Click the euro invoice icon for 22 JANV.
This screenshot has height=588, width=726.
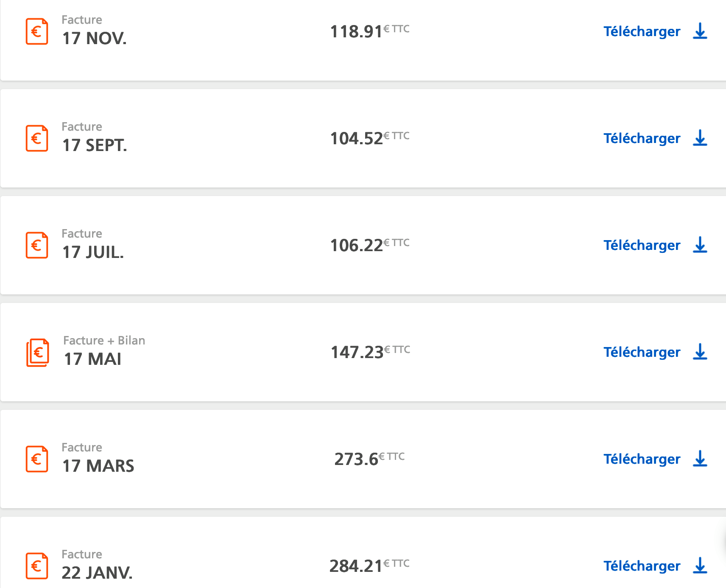pos(37,566)
